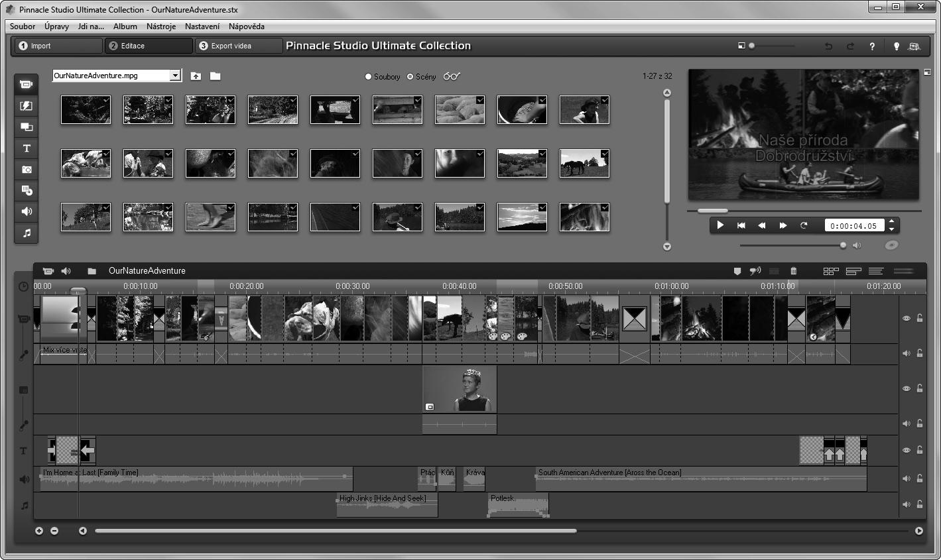Click the player scrubber bar under preview
The height and width of the screenshot is (560, 941).
point(804,211)
